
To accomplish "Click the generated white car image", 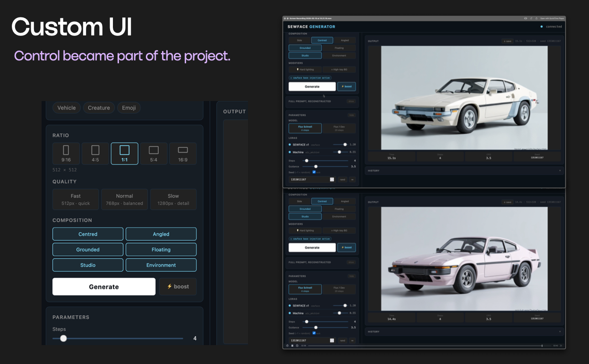I will coord(464,97).
